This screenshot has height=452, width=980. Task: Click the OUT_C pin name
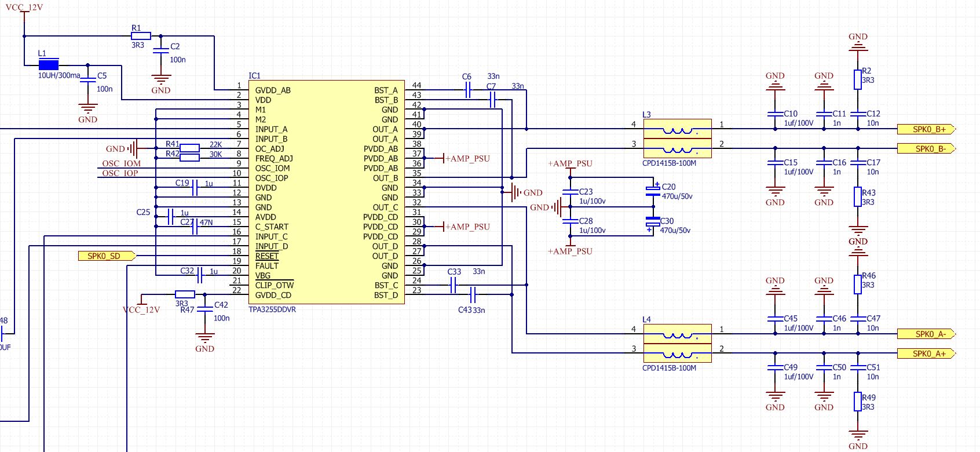[385, 207]
